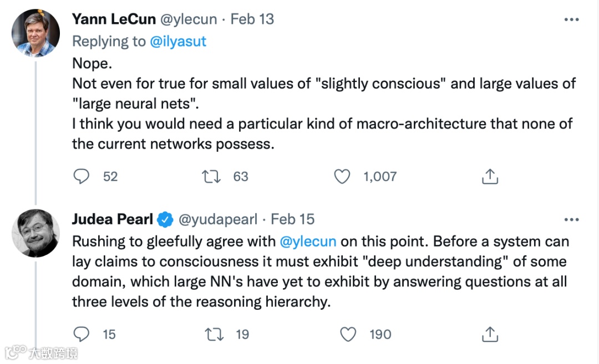Open Yann LeCun's profile name
This screenshot has width=599, height=364.
pos(113,19)
